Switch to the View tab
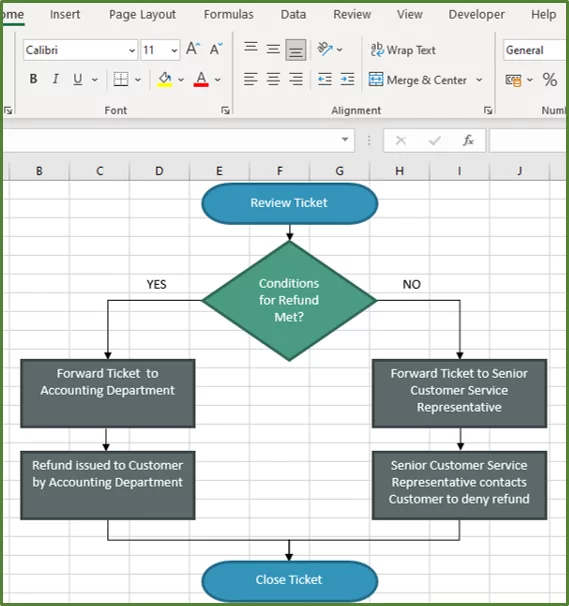The image size is (569, 606). [410, 14]
